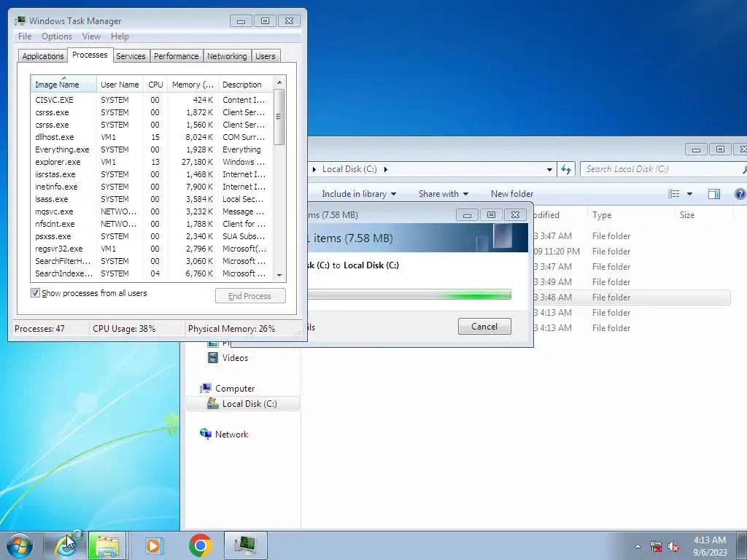Open the network status tray icon
This screenshot has width=747, height=560.
[x=656, y=546]
